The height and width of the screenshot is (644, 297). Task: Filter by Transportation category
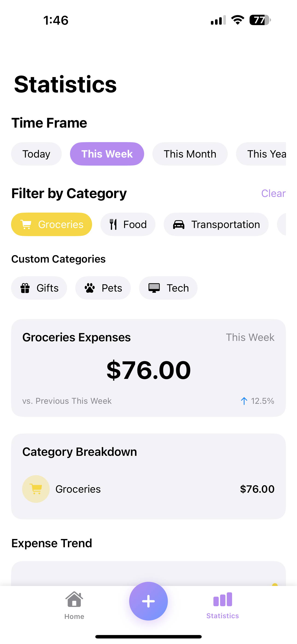[x=216, y=225]
